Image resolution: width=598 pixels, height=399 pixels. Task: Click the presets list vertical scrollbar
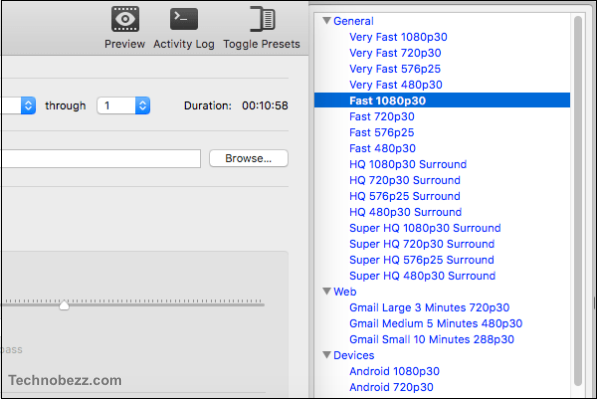point(578,200)
